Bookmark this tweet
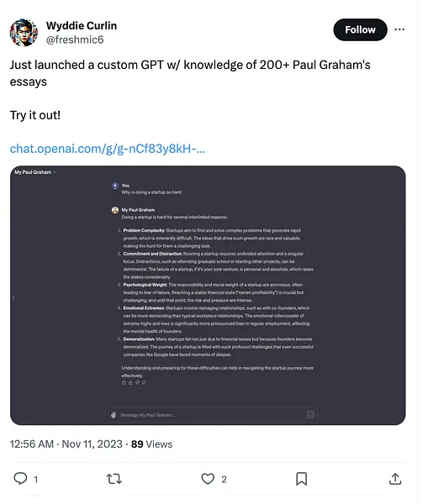Viewport: 428px width, 504px height. (x=301, y=479)
